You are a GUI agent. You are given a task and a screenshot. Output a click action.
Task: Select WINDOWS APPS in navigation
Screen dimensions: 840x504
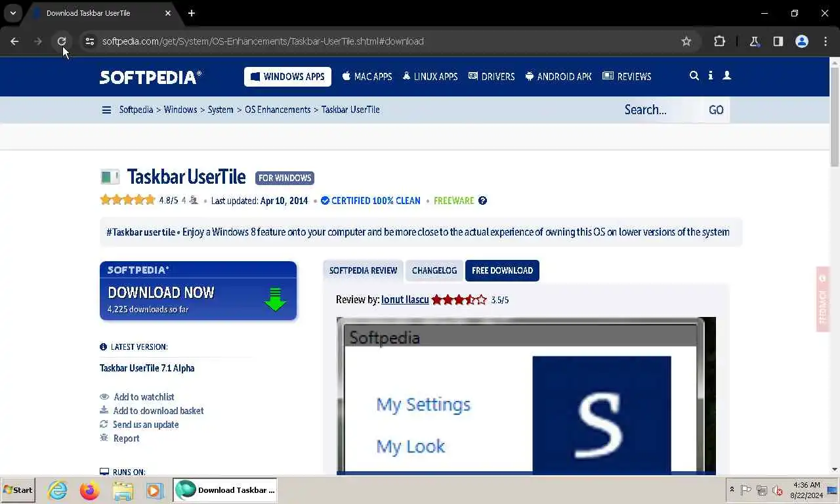point(287,77)
